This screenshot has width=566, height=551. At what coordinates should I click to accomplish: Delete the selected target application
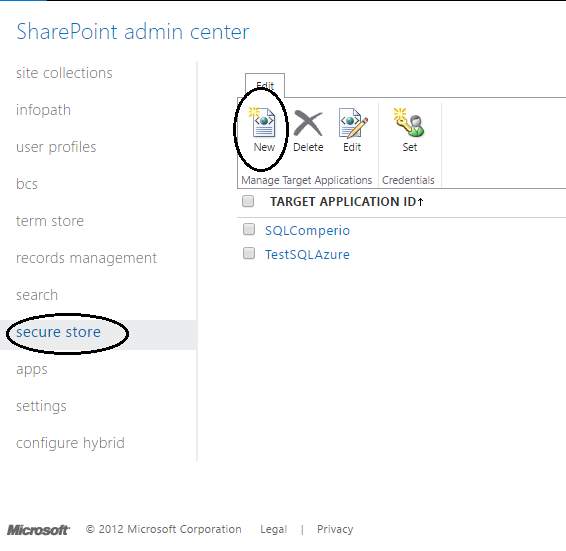tap(308, 131)
